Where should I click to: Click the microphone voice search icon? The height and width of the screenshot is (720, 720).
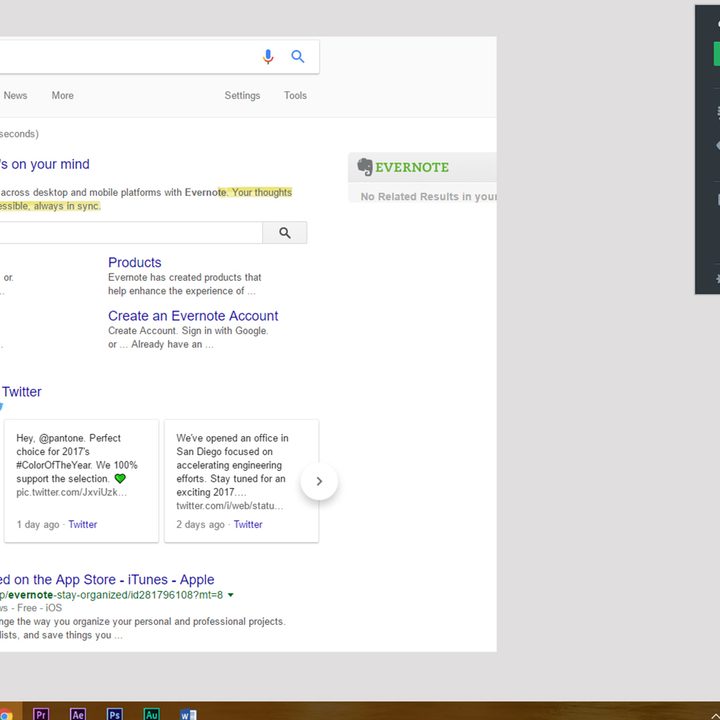click(268, 56)
